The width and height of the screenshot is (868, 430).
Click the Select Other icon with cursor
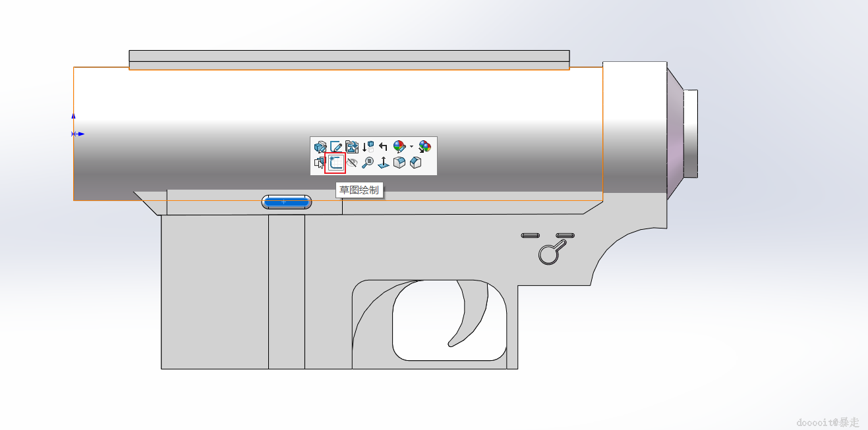(320, 162)
